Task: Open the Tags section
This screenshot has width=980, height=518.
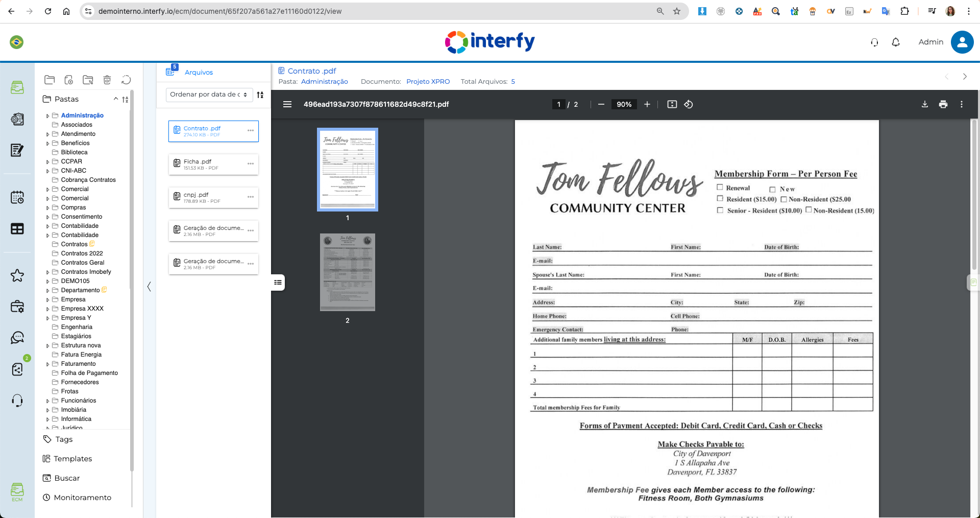Action: pos(58,439)
